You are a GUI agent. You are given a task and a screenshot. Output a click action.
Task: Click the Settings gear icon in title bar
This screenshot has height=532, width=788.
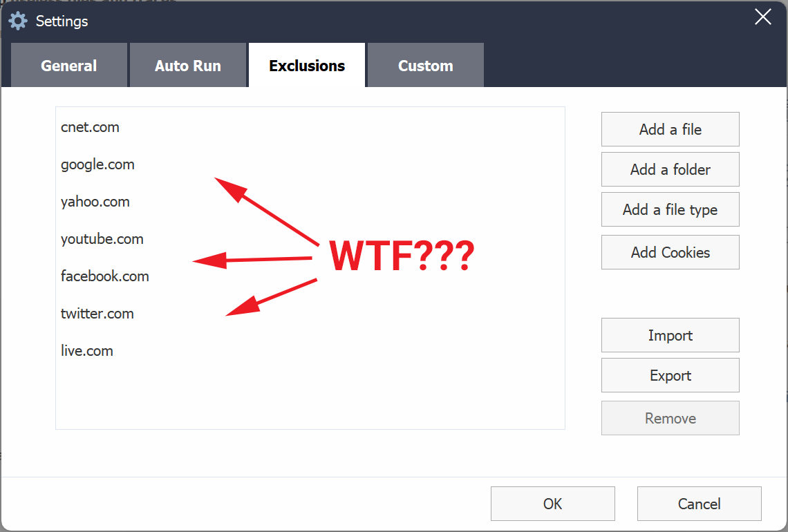point(18,21)
